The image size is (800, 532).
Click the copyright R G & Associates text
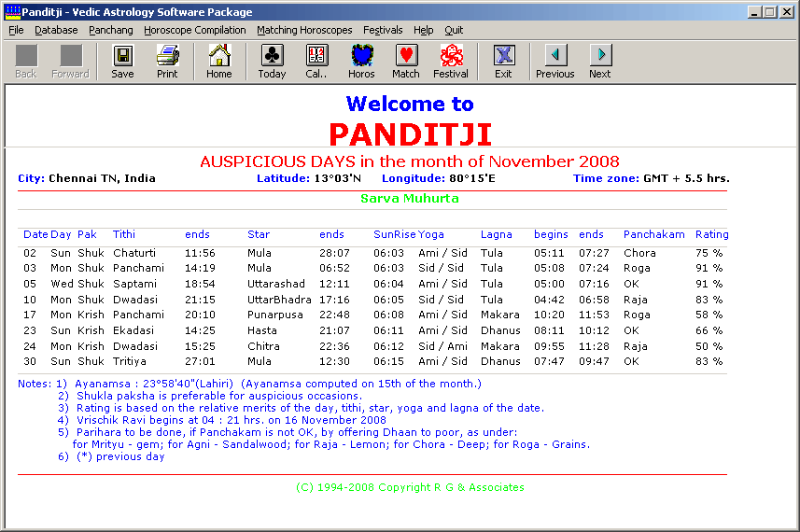[x=410, y=487]
